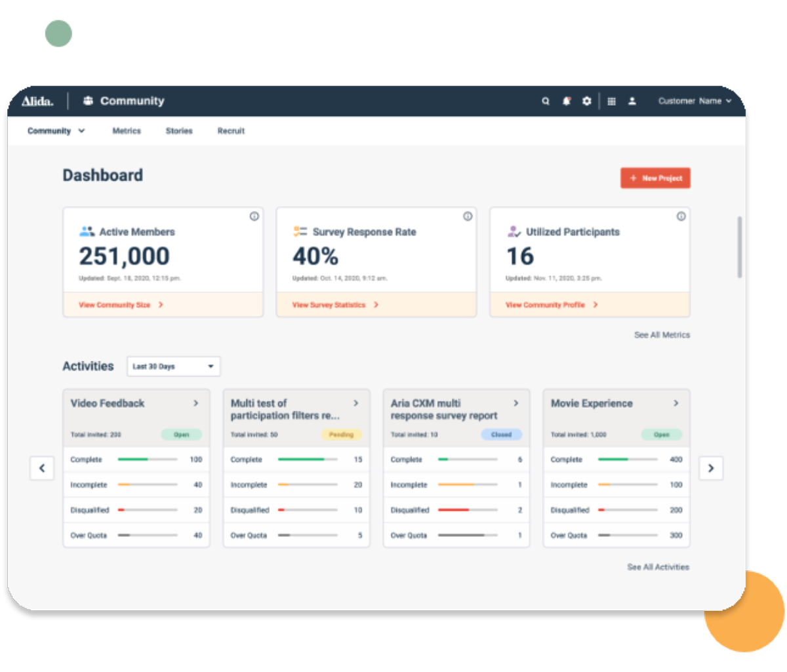Click info icon on Survey Response Rate card
This screenshot has width=787, height=672.
(468, 216)
